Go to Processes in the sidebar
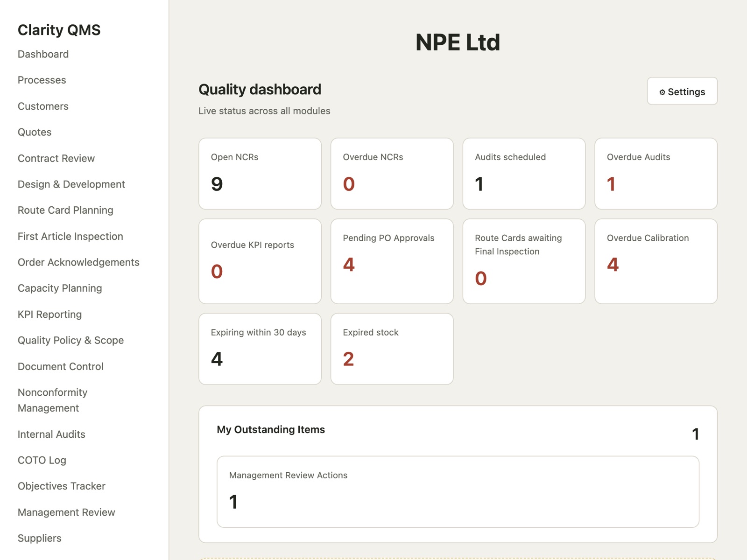Image resolution: width=747 pixels, height=560 pixels. tap(42, 80)
